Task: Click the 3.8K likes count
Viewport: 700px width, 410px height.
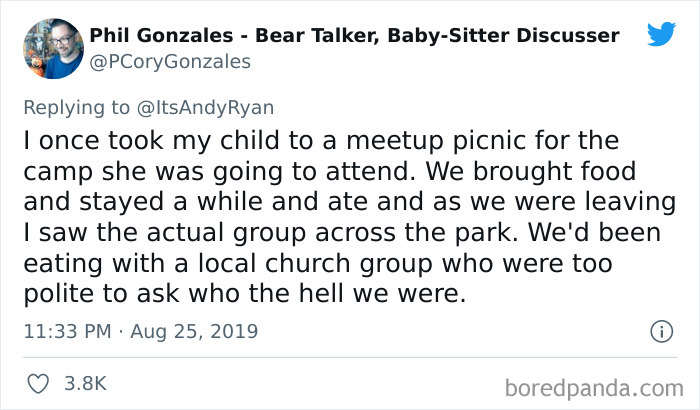Action: pos(85,383)
